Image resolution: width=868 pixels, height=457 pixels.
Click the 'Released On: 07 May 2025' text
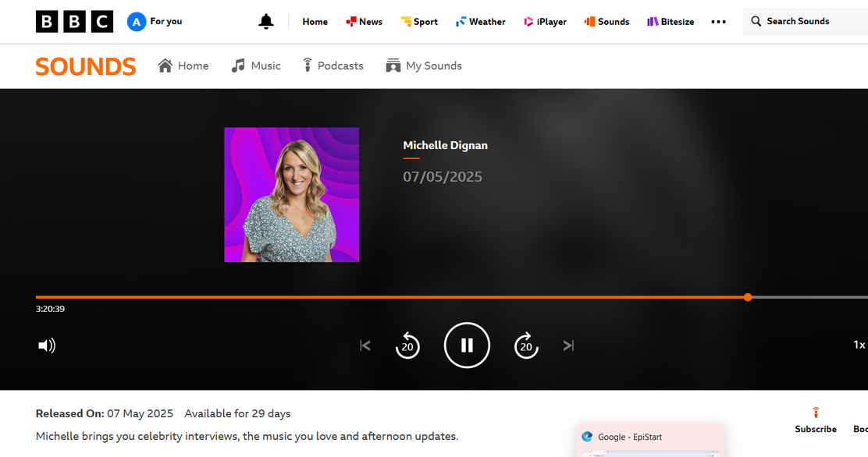point(104,413)
